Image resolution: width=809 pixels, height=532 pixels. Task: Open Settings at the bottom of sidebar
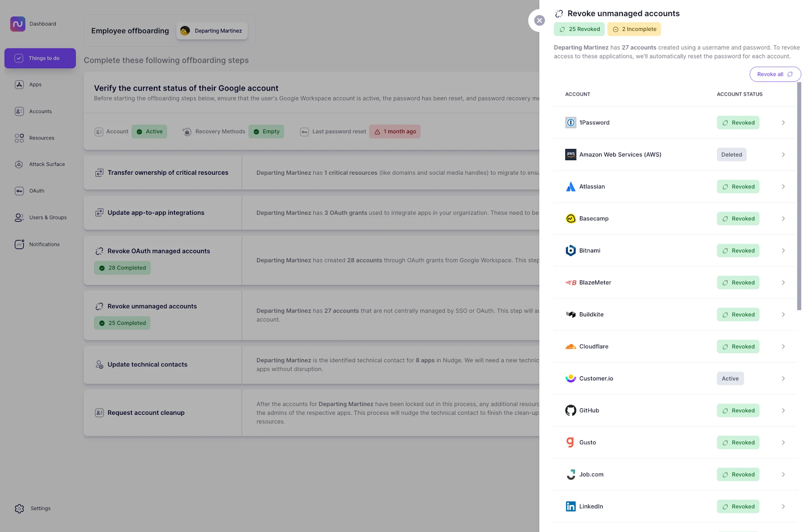40,508
